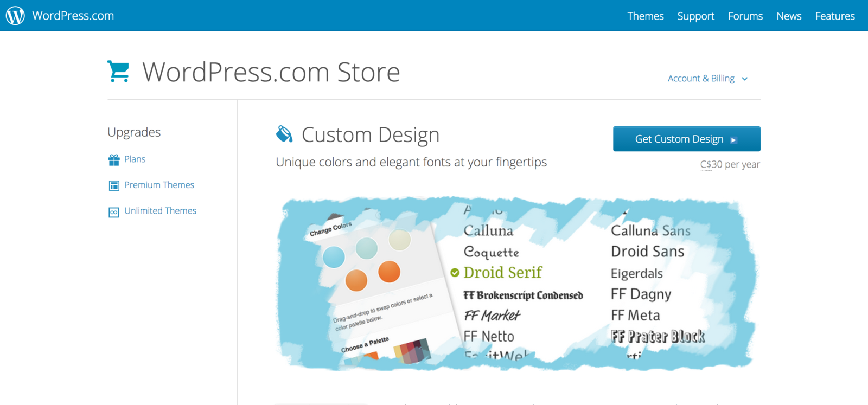
Task: Click the shopping cart store icon
Action: coord(118,72)
